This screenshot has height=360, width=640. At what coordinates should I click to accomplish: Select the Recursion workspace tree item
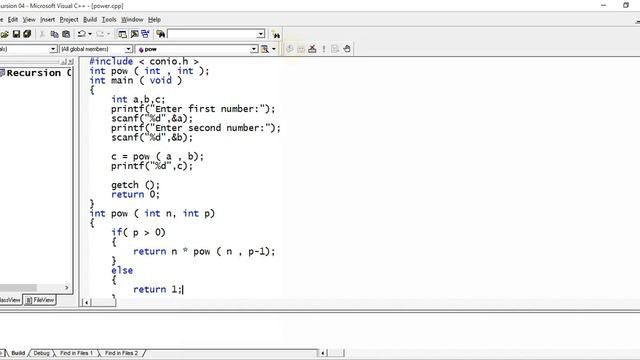[36, 73]
